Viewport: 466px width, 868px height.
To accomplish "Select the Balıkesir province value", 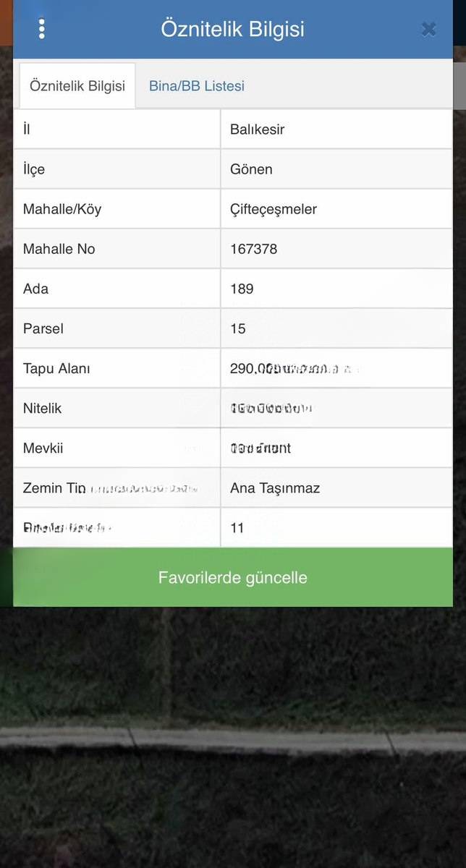I will 257,129.
